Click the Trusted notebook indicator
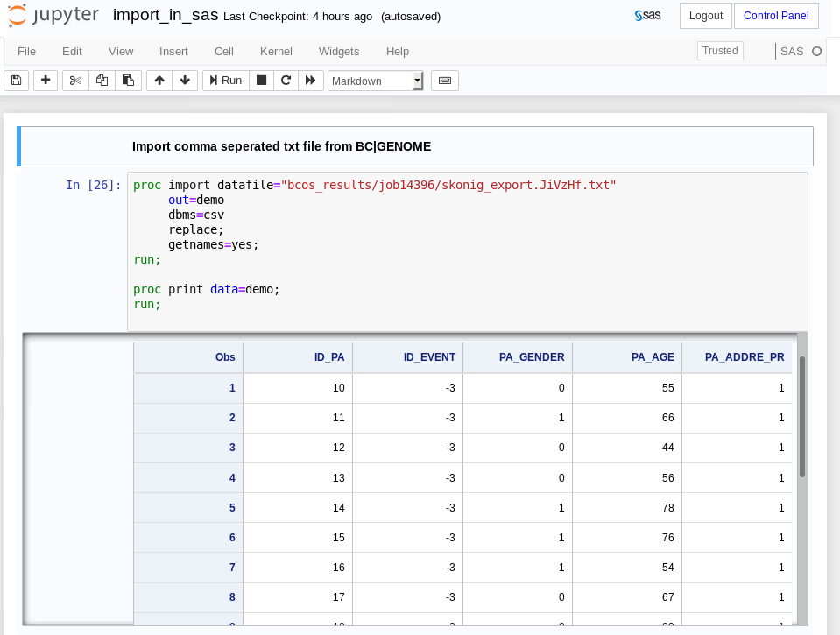Image resolution: width=840 pixels, height=635 pixels. pos(720,51)
